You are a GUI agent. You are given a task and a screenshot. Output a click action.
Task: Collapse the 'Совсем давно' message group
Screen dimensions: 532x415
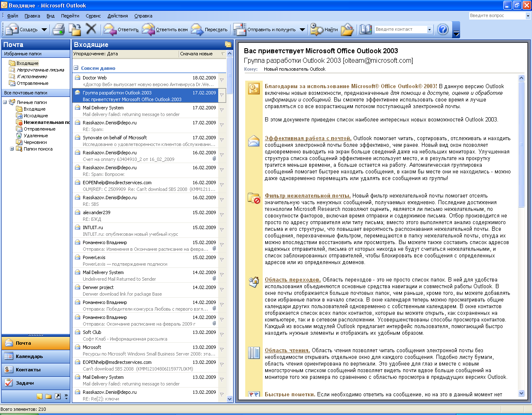coord(76,68)
